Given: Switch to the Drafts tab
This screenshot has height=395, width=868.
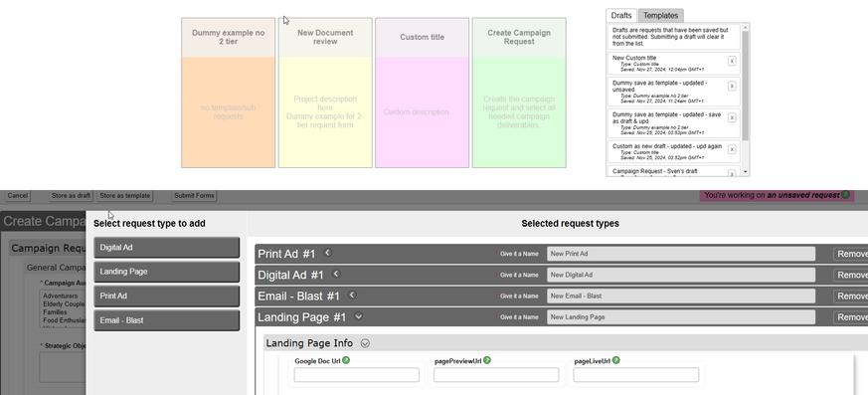Looking at the screenshot, I should point(621,16).
